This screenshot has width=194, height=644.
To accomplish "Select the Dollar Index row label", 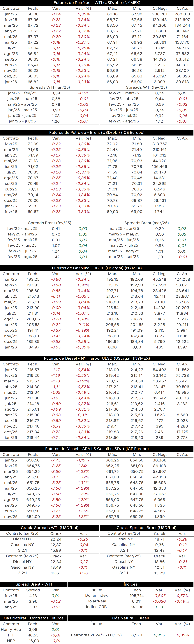I will pos(96,596).
